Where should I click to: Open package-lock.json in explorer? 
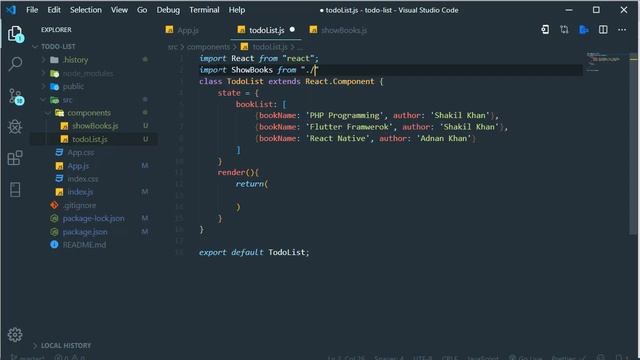click(x=94, y=218)
